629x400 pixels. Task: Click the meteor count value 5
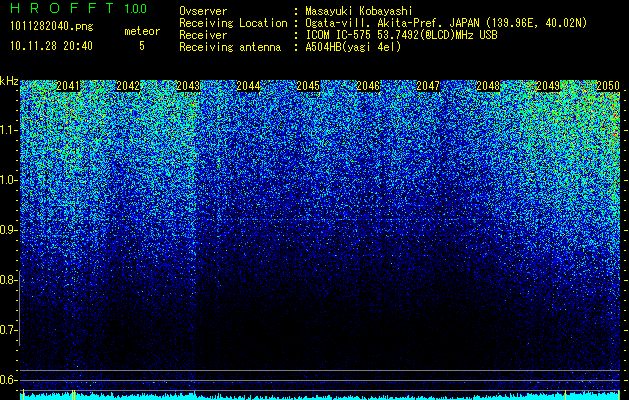click(x=142, y=46)
